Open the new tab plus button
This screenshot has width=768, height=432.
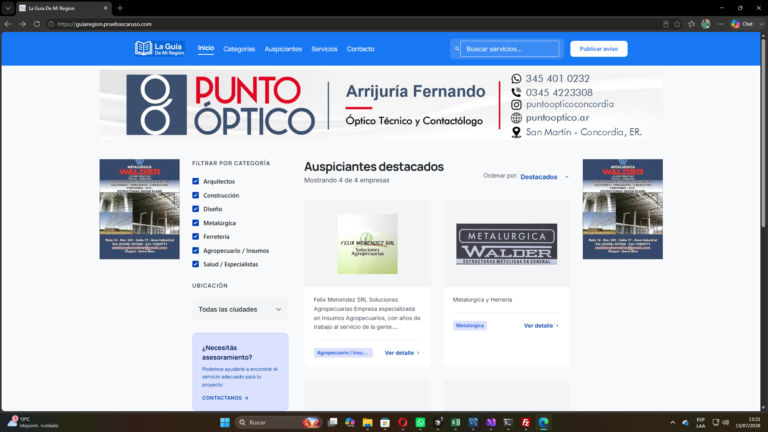click(120, 8)
